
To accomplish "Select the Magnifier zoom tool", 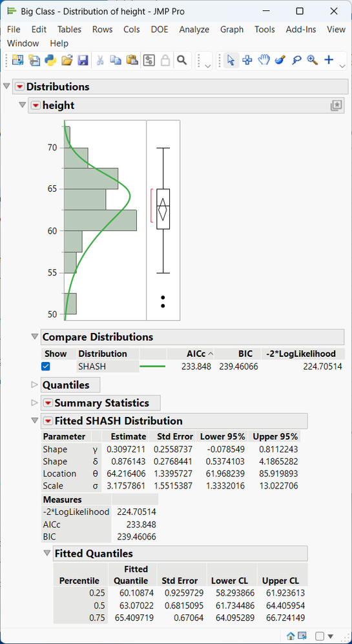I will [x=313, y=61].
